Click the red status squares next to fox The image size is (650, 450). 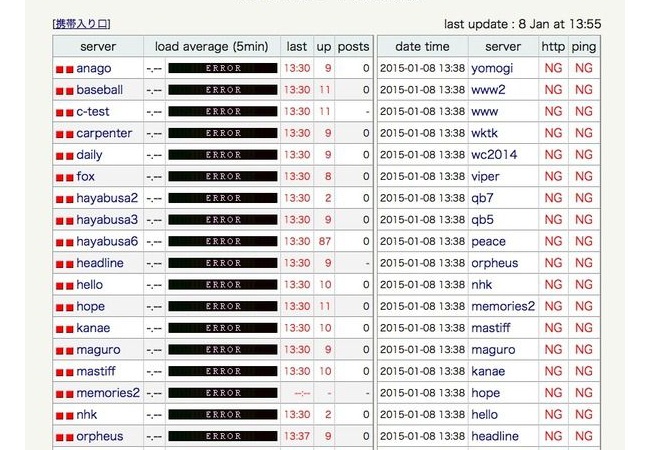click(x=65, y=177)
